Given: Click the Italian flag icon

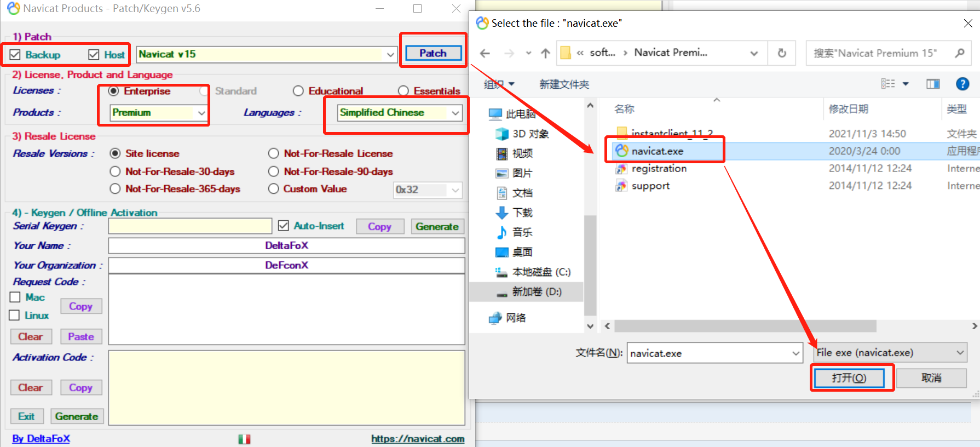Looking at the screenshot, I should click(x=245, y=439).
